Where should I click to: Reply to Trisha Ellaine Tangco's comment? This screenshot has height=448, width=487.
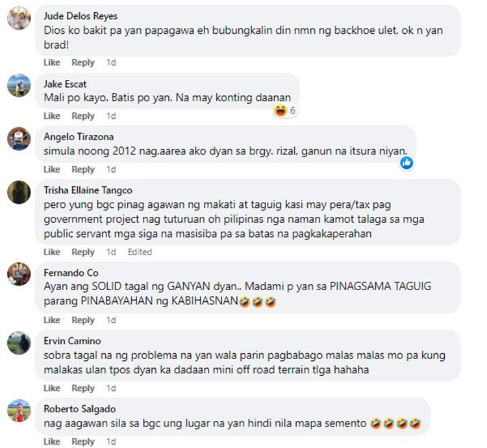[x=83, y=252]
